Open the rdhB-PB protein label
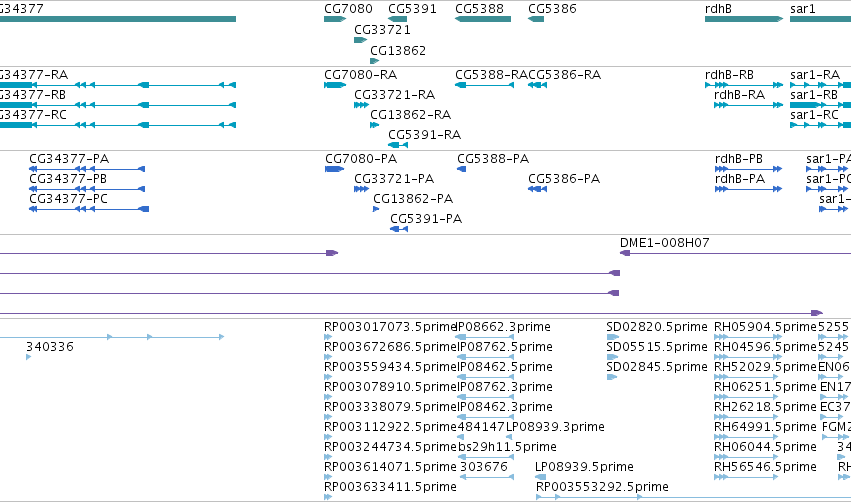 tap(739, 159)
